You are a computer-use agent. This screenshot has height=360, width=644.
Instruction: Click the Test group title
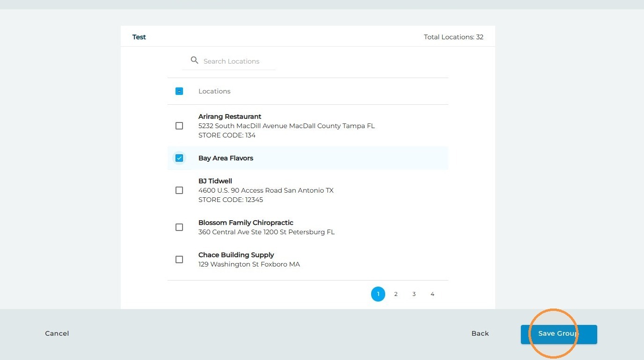[x=139, y=37]
